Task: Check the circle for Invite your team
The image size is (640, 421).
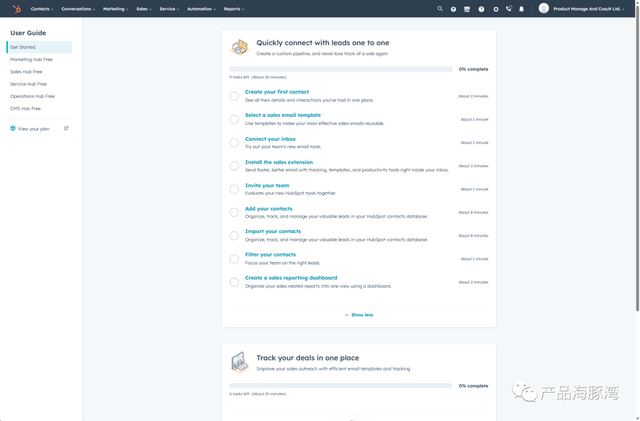Action: point(234,189)
